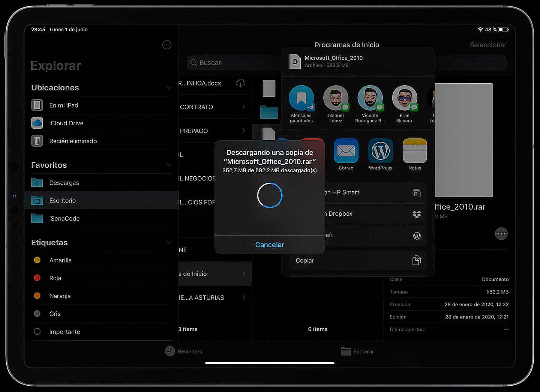Viewport: 540px width, 392px height.
Task: Open the sidebar more options ellipsis
Action: coord(167,45)
